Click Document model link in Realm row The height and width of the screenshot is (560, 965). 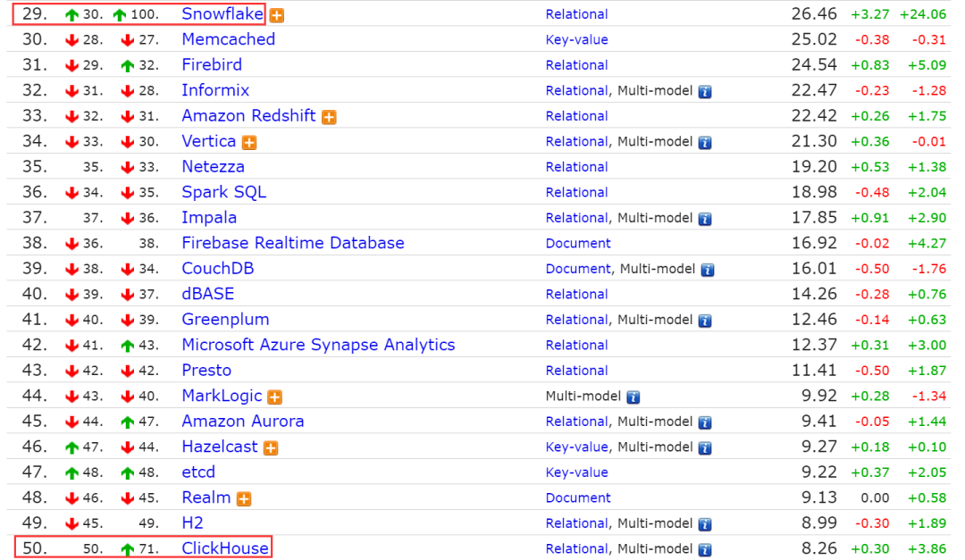click(x=578, y=497)
